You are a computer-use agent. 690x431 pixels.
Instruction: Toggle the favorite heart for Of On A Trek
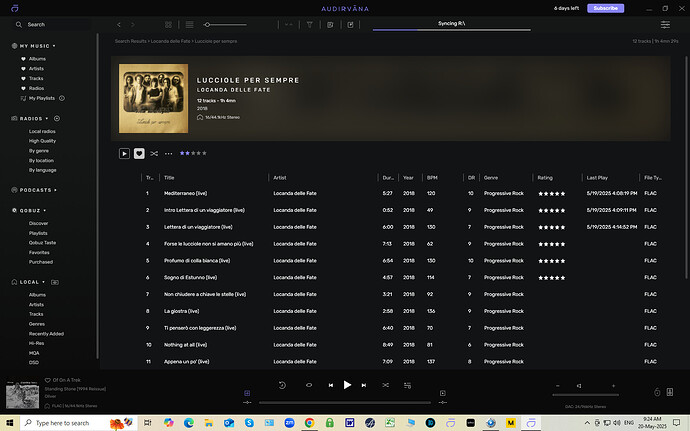48,380
